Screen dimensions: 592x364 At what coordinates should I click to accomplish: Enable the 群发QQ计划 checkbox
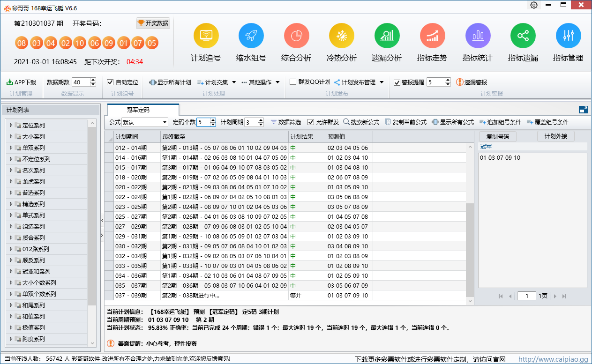[x=293, y=82]
